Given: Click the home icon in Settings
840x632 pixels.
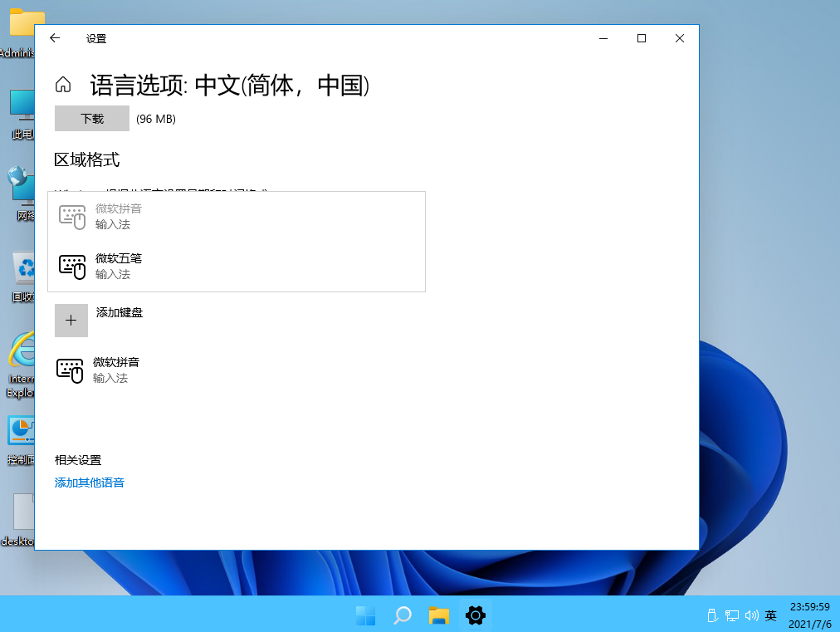Looking at the screenshot, I should [62, 84].
